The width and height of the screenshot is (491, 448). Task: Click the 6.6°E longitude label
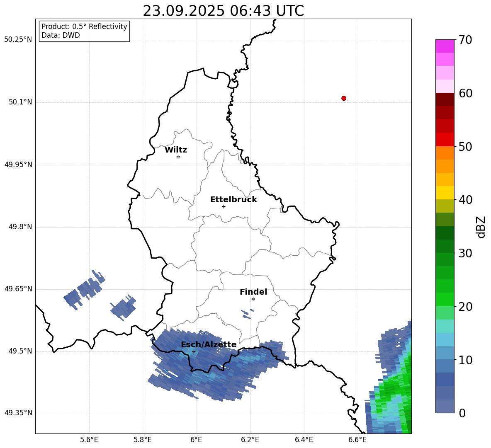click(x=357, y=440)
